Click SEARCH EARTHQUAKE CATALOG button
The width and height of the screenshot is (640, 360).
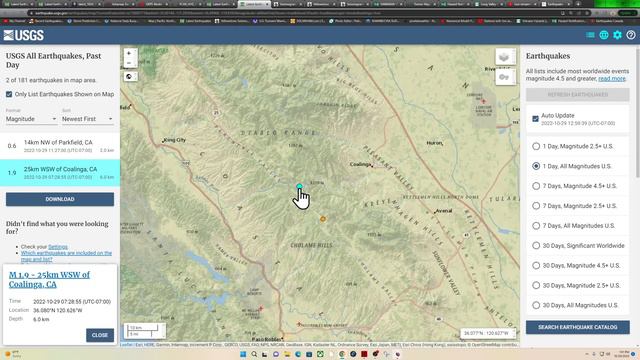(578, 327)
